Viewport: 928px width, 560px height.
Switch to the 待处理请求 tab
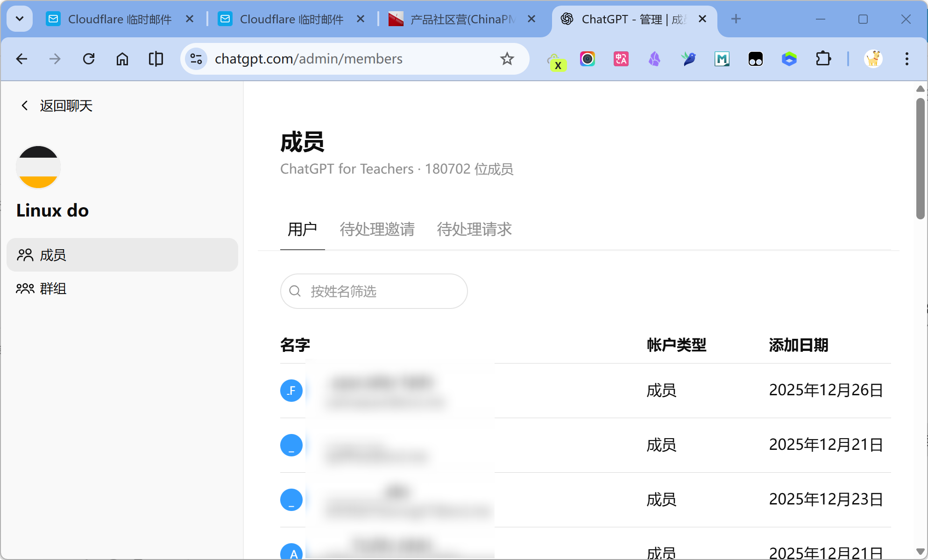[x=474, y=229]
